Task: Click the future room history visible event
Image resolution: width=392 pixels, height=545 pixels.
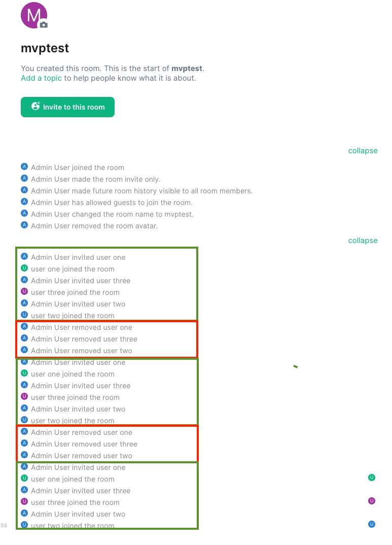Action: 141,191
